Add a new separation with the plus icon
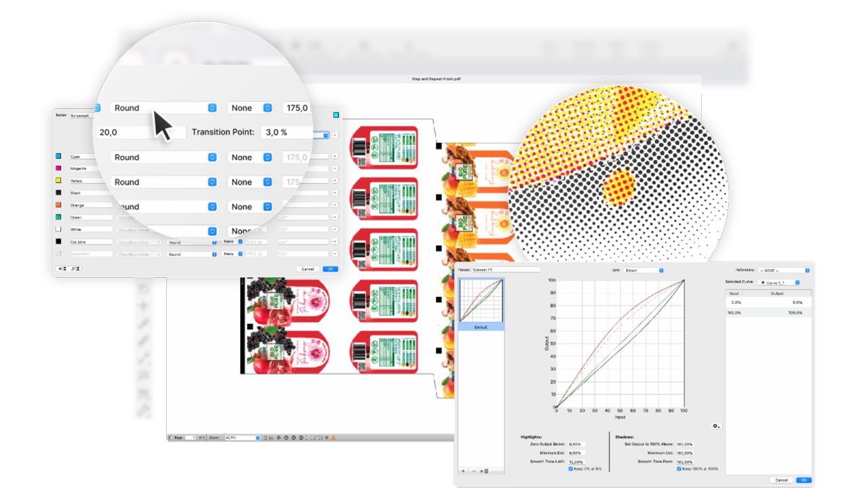The width and height of the screenshot is (868, 488). (x=62, y=269)
